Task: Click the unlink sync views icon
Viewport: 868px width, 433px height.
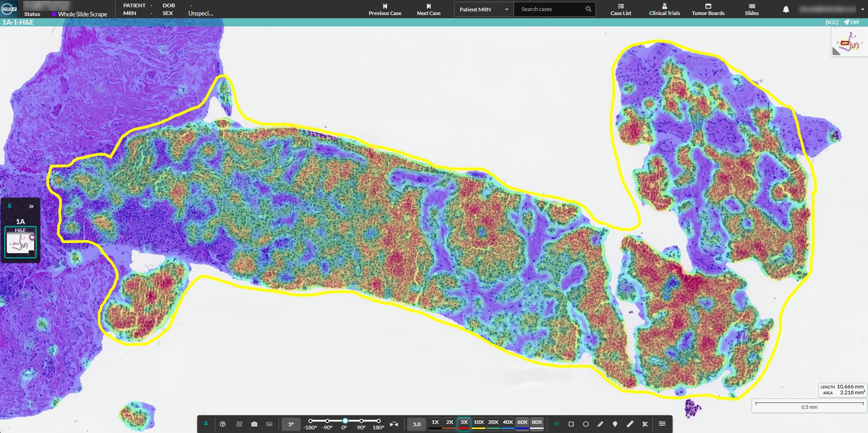Action: [239, 424]
